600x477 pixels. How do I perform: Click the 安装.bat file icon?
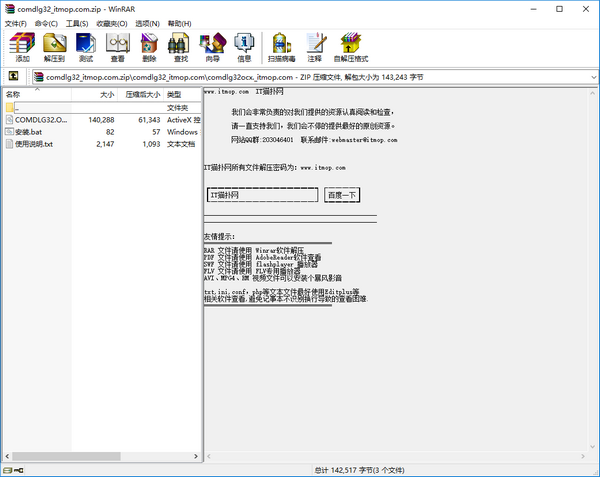10,132
